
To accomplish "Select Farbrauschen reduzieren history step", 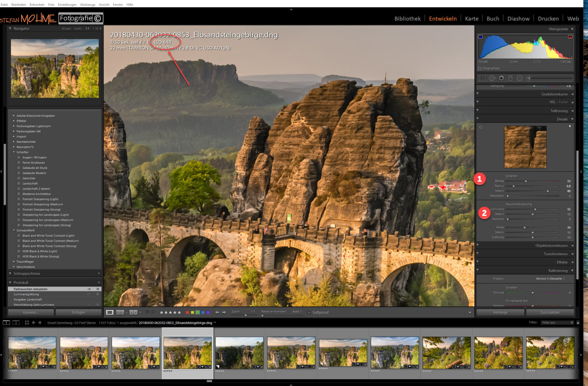I will pos(55,289).
